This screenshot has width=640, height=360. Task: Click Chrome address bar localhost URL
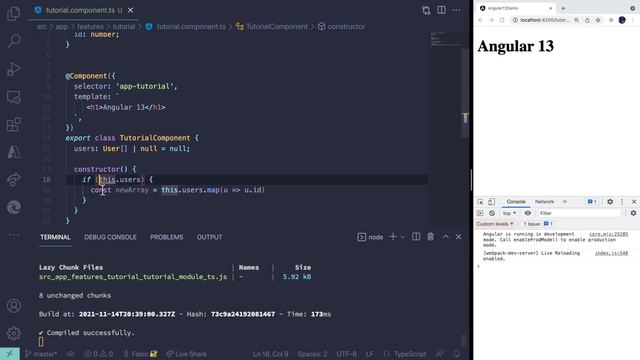[544, 20]
